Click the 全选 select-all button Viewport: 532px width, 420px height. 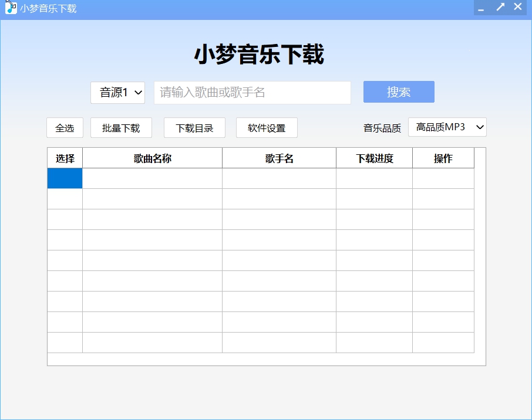[x=65, y=127]
